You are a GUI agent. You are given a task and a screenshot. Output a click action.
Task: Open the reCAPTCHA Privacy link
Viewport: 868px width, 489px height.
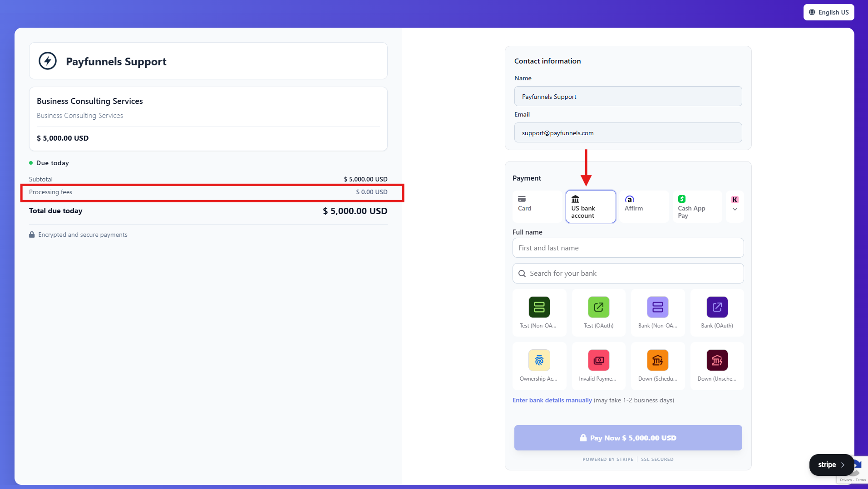click(x=846, y=480)
